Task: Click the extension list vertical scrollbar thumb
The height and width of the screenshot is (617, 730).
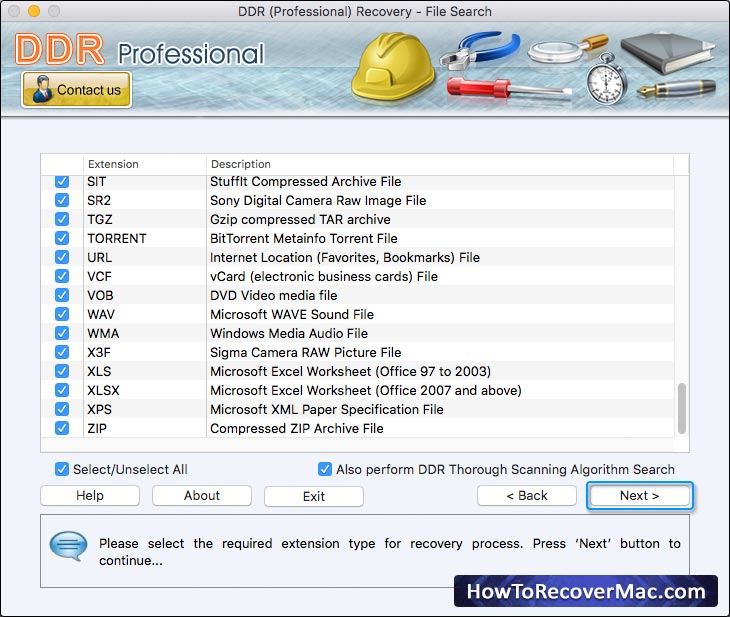Action: tap(682, 408)
